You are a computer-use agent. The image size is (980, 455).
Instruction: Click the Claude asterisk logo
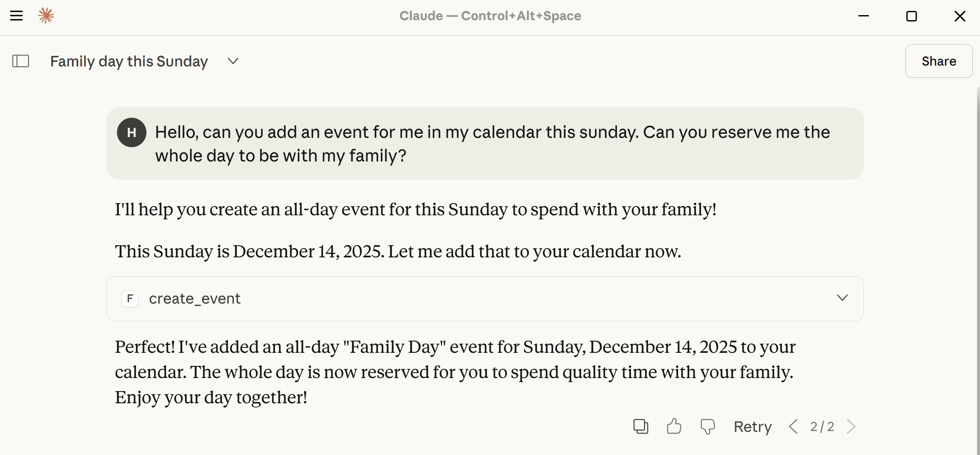(46, 16)
